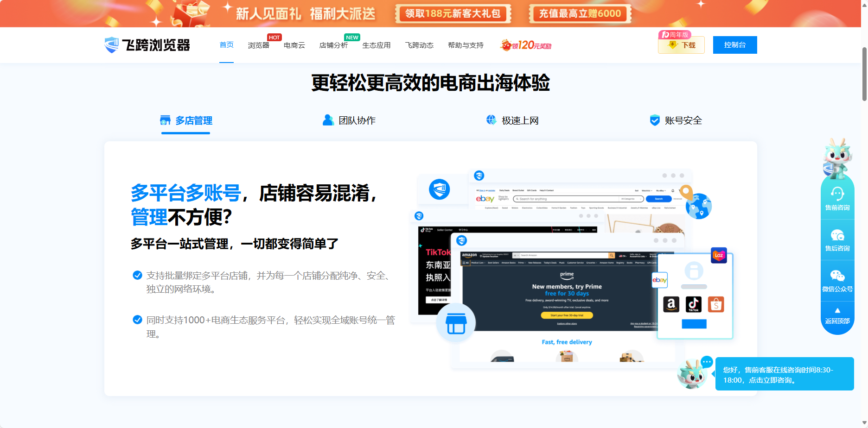Click the 领取188元新客大礼包 banner button
Screen dimensions: 868x428
tap(453, 13)
